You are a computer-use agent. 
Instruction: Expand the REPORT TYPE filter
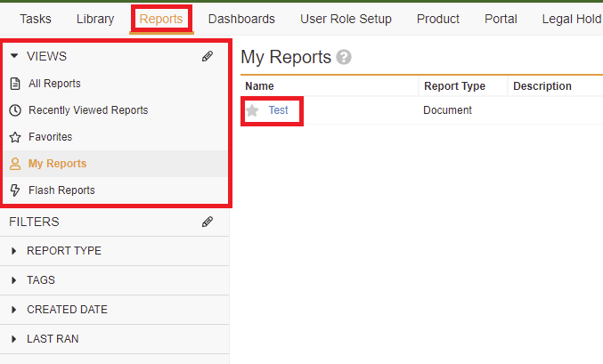pos(14,251)
